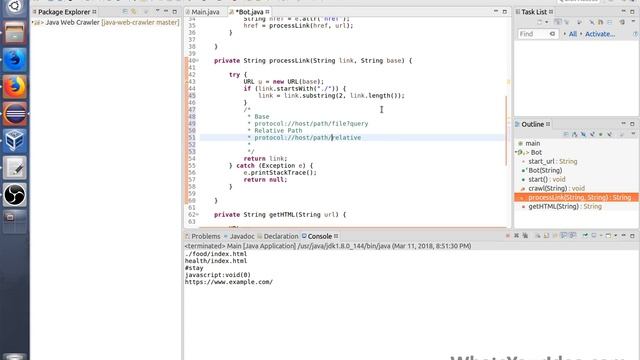Fold the getHTML method at line 62
This screenshot has width=640, height=360.
click(198, 214)
